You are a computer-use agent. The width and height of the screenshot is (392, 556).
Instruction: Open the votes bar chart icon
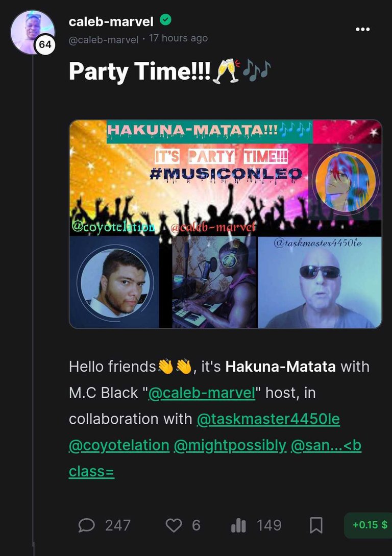click(238, 525)
